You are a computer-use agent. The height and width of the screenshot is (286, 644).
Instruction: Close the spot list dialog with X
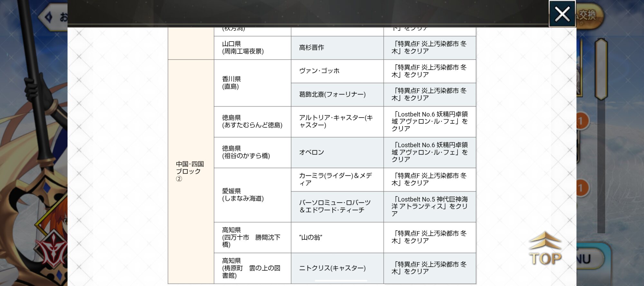click(x=562, y=14)
